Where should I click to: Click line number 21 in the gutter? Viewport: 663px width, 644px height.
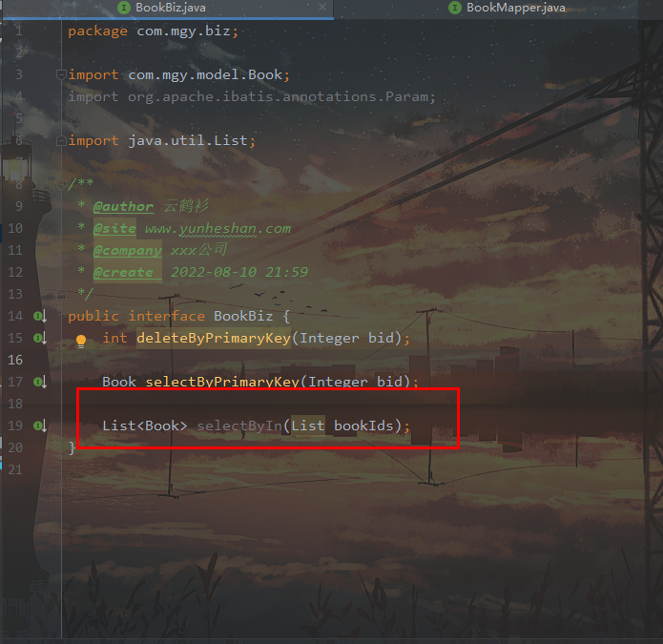[x=15, y=469]
